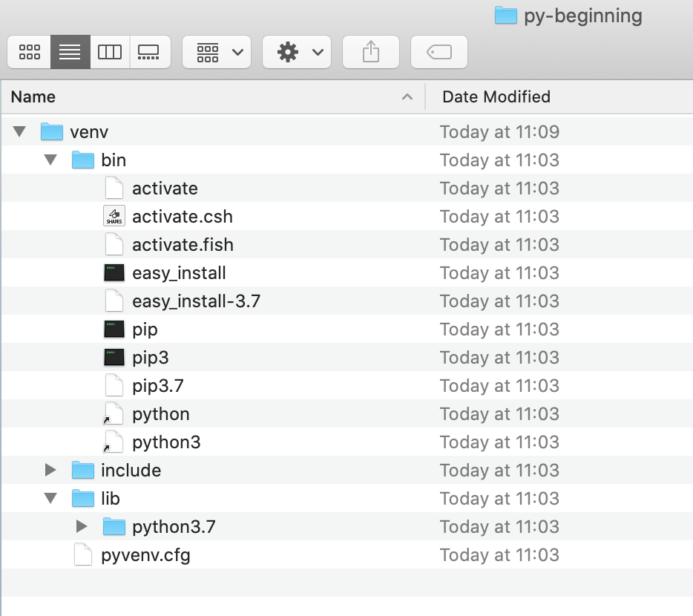Open the group-by arrangement dropdown
Image resolution: width=693 pixels, height=616 pixels.
(x=217, y=52)
